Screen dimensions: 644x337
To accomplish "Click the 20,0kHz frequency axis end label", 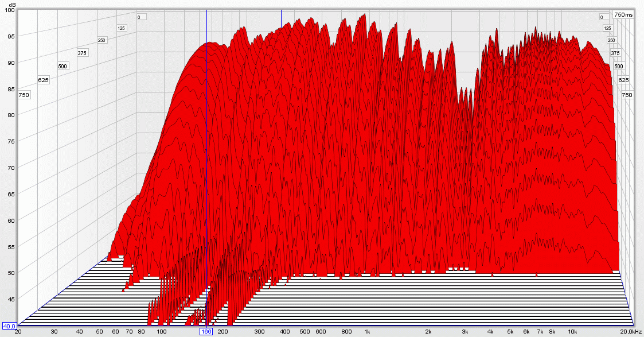I will 631,332.
